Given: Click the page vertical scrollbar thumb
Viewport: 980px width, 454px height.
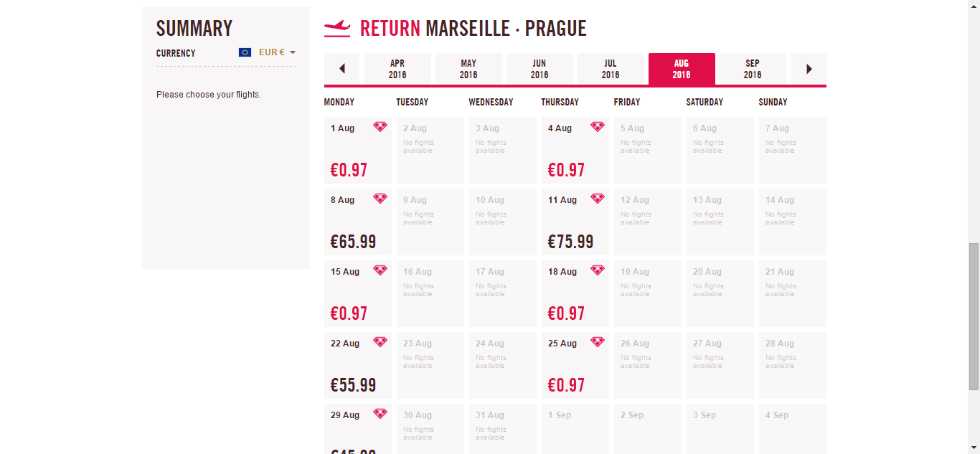Looking at the screenshot, I should pyautogui.click(x=974, y=316).
